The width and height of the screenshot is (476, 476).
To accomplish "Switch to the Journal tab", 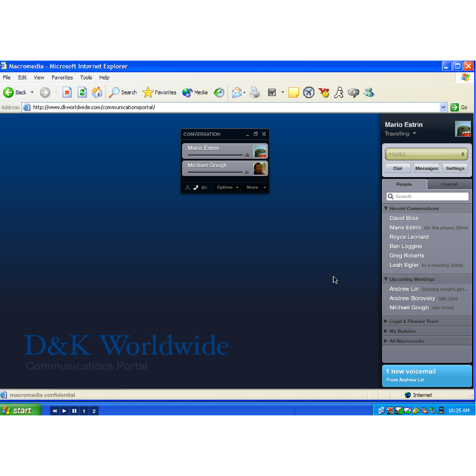I will 449,184.
